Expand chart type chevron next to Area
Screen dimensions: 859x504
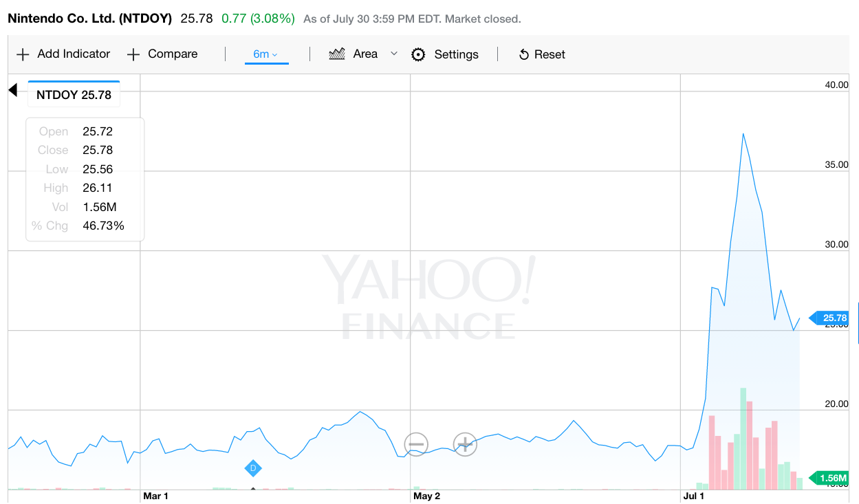[x=394, y=54]
